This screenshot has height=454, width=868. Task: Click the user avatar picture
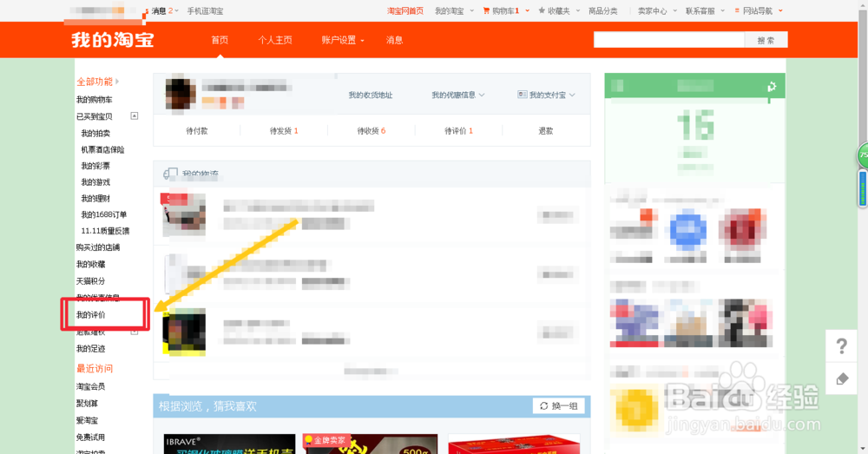click(x=181, y=94)
